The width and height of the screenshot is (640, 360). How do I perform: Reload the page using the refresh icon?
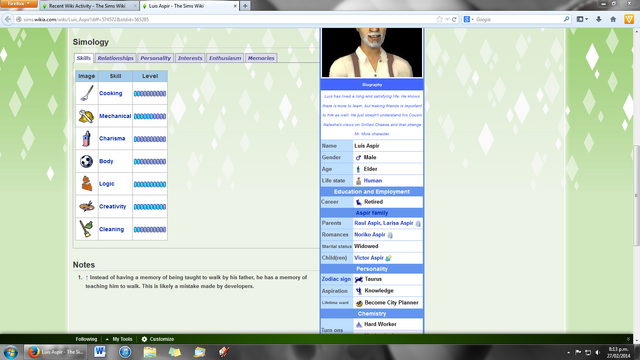(454, 19)
